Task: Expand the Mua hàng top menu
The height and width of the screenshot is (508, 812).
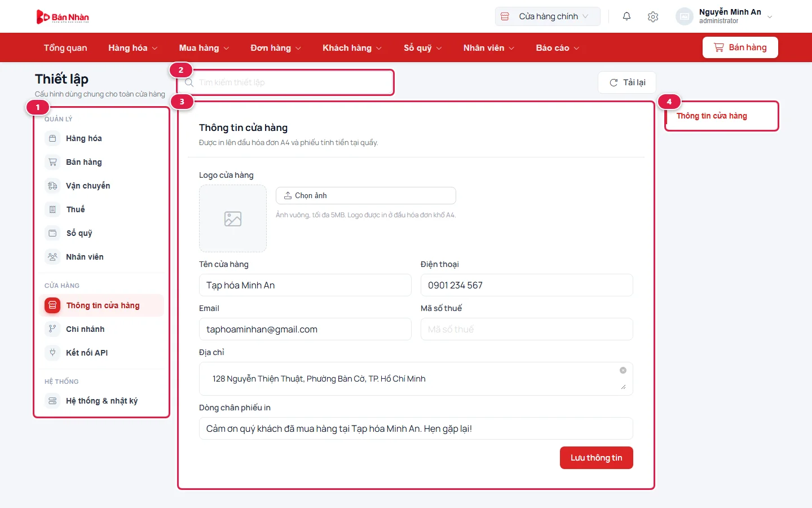Action: pos(204,48)
